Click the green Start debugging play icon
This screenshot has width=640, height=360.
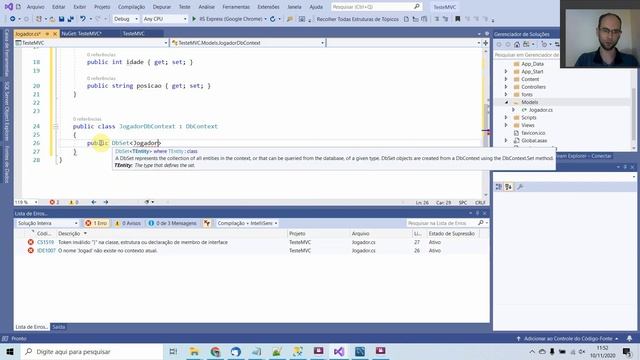pos(194,19)
